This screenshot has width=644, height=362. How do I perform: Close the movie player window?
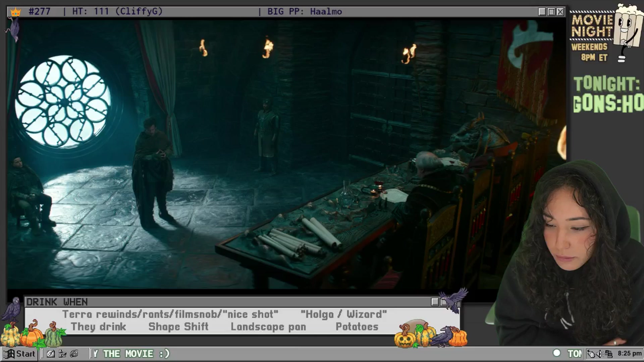[x=560, y=12]
